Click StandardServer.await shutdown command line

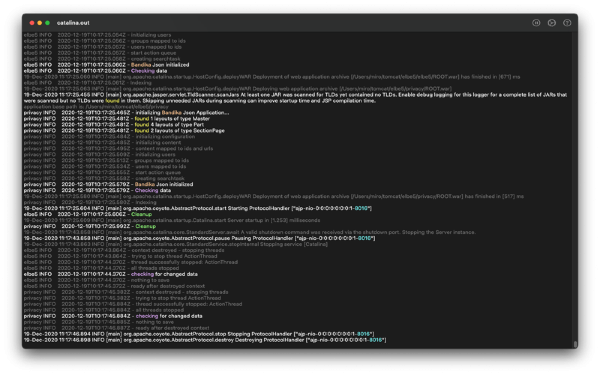coord(250,232)
